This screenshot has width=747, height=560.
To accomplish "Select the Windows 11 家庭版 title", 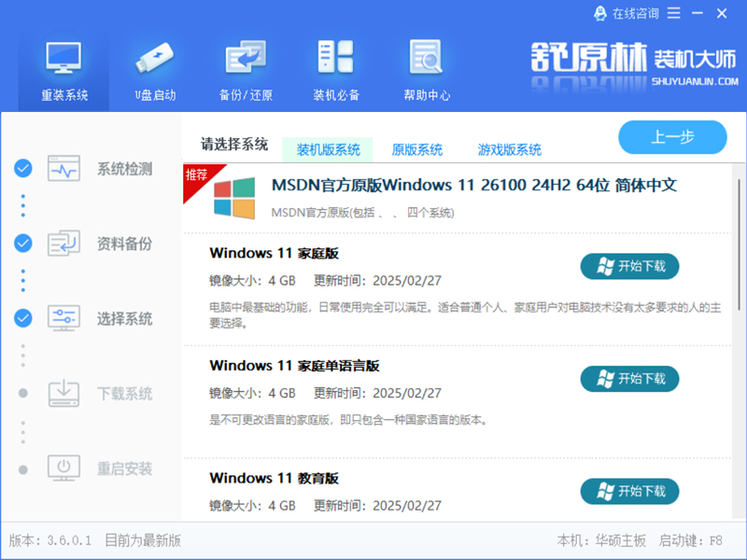I will (x=274, y=253).
